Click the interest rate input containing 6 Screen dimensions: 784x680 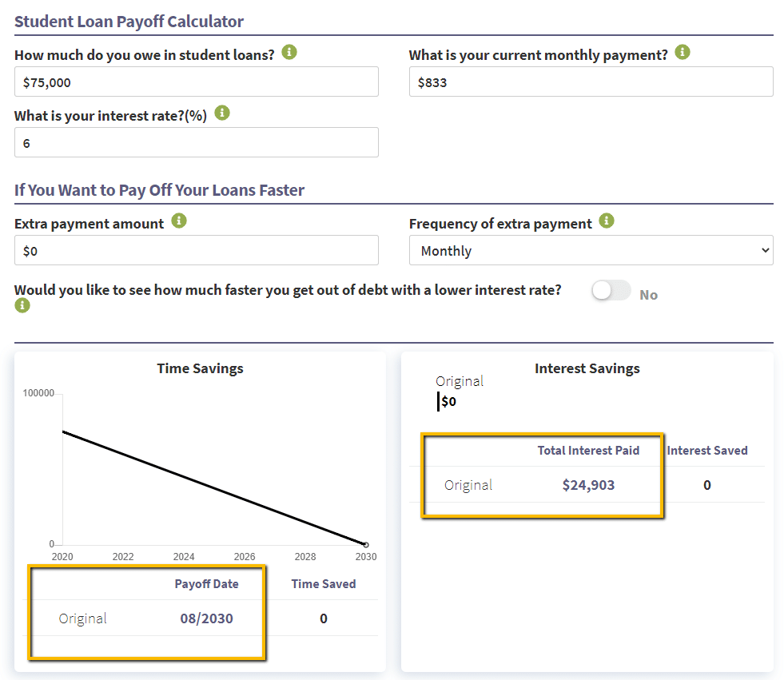pos(196,142)
